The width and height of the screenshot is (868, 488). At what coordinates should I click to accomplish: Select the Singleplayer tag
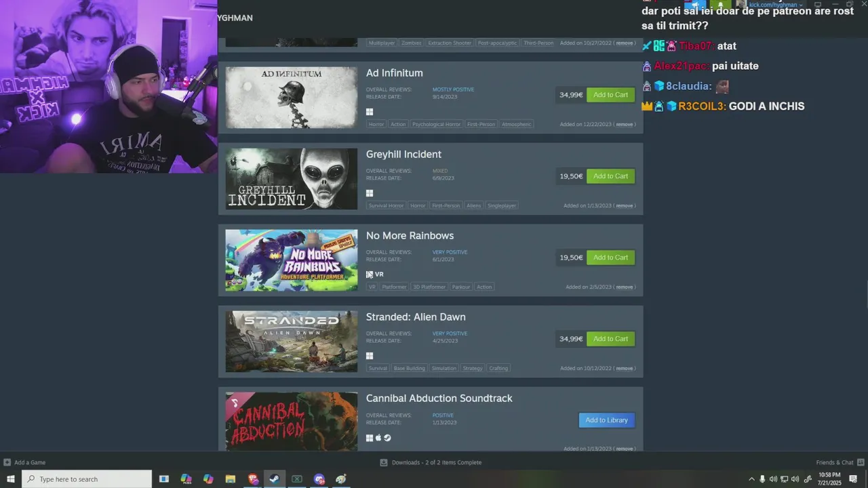coord(501,205)
